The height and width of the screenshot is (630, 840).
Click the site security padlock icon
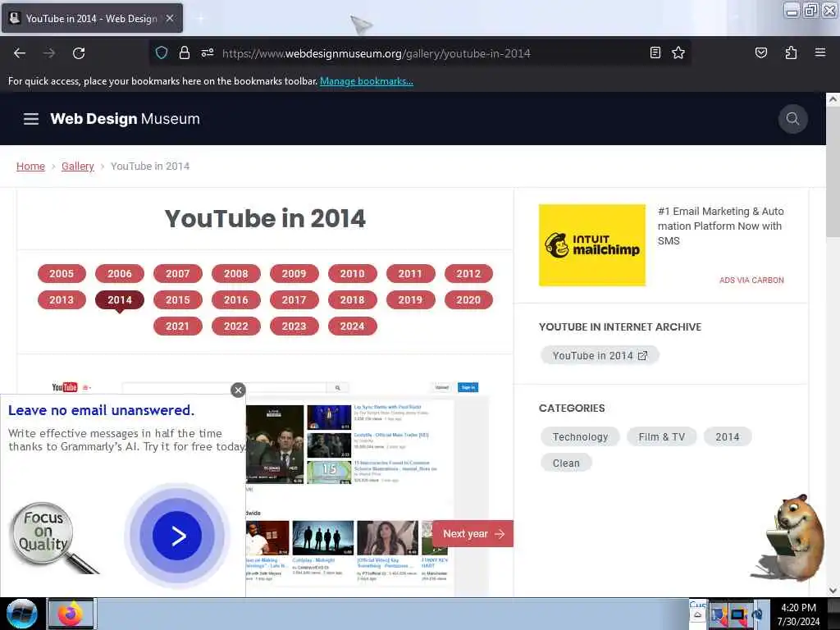point(185,52)
